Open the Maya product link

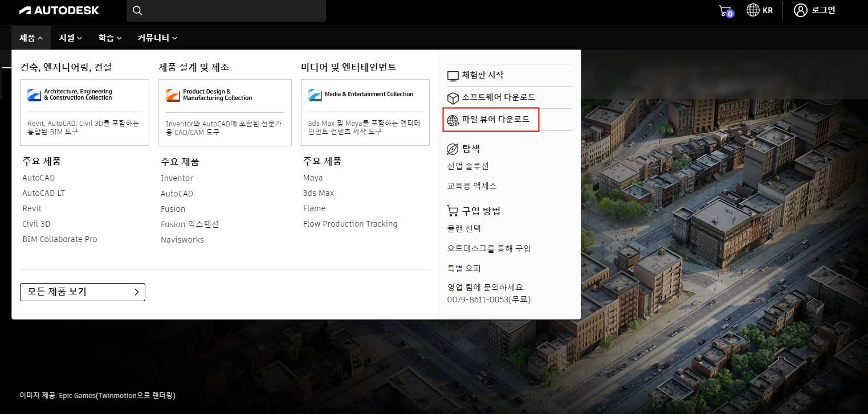tap(313, 178)
